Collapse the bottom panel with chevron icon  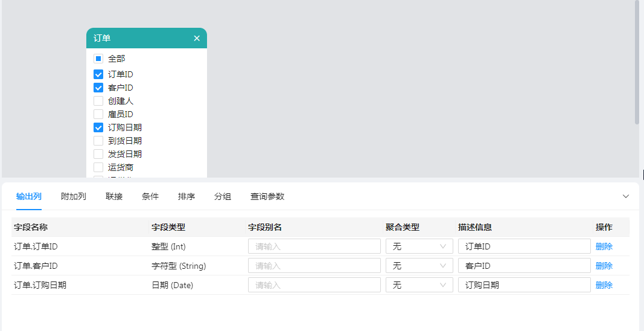point(626,196)
